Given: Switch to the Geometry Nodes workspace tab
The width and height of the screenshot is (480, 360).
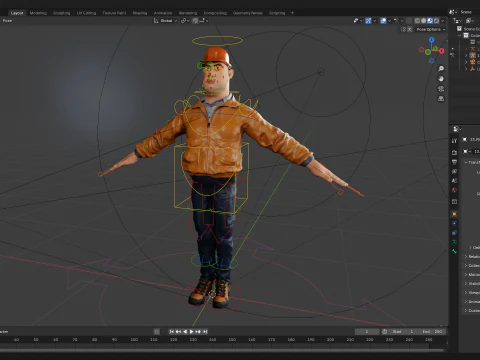Looking at the screenshot, I should (x=248, y=13).
